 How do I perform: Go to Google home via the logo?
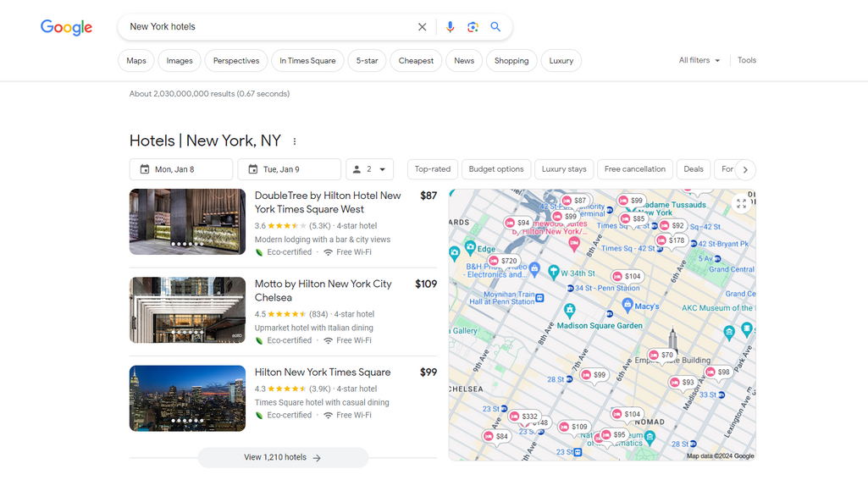pos(66,27)
